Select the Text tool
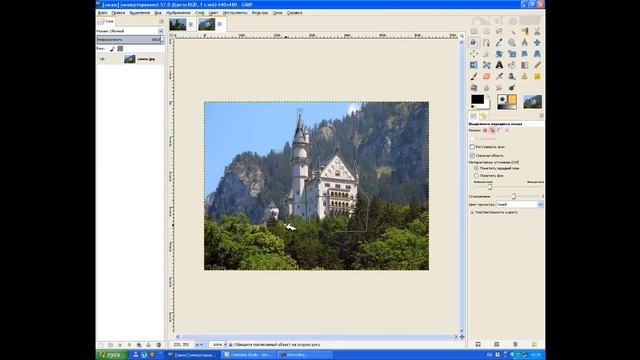Image resolution: width=640 pixels, height=360 pixels. coord(499,65)
